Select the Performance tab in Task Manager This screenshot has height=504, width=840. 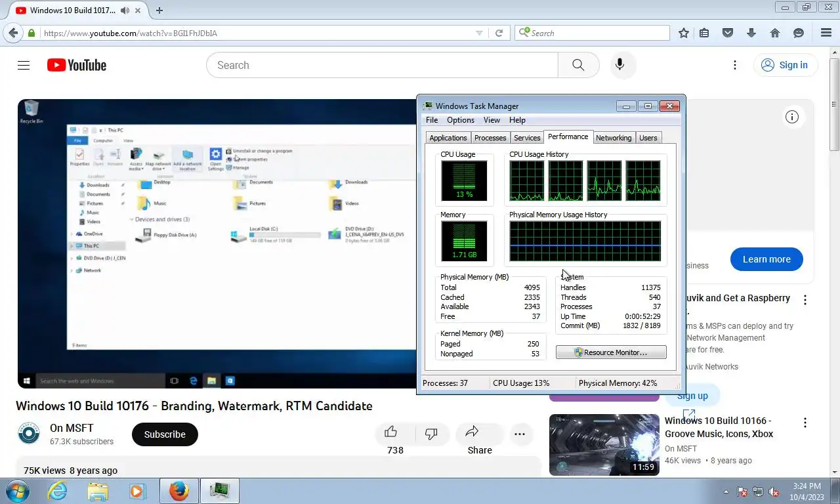pos(568,136)
